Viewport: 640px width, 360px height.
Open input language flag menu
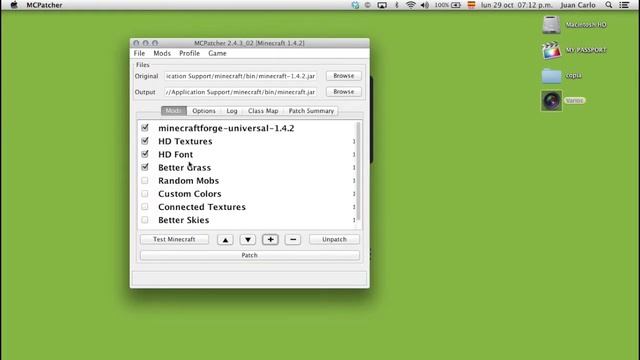click(x=471, y=5)
